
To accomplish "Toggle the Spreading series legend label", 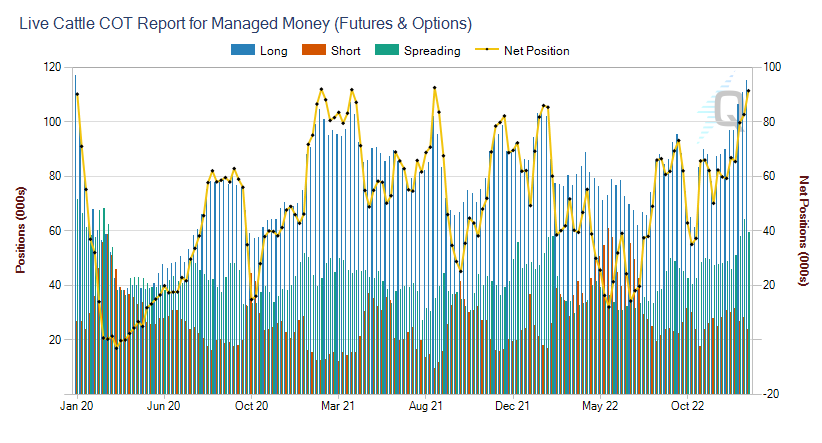I will tap(432, 51).
